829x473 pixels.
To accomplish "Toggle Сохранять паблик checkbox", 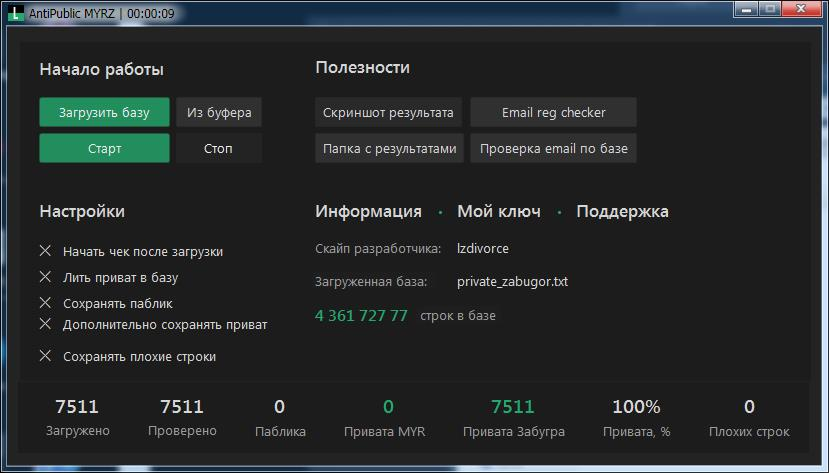I will [45, 302].
